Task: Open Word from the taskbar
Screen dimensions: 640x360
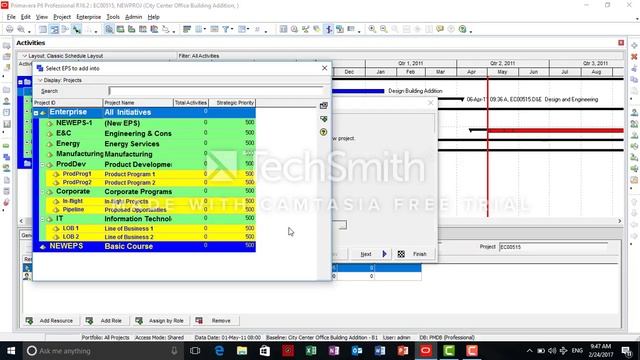Action: (x=380, y=351)
